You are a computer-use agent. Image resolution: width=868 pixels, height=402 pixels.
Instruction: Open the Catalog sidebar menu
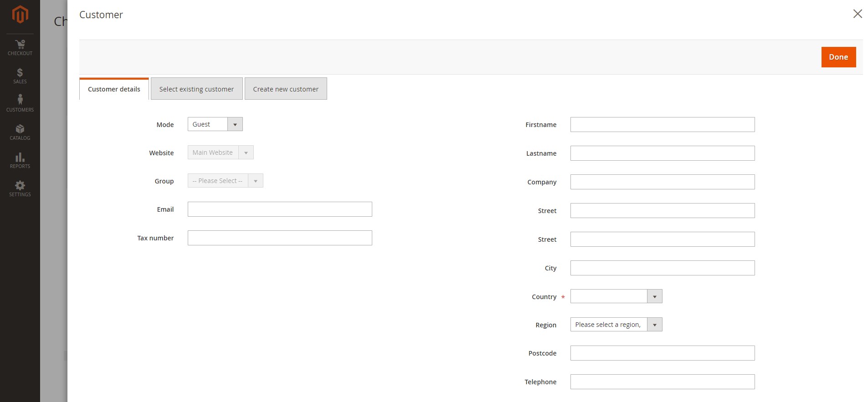(20, 132)
